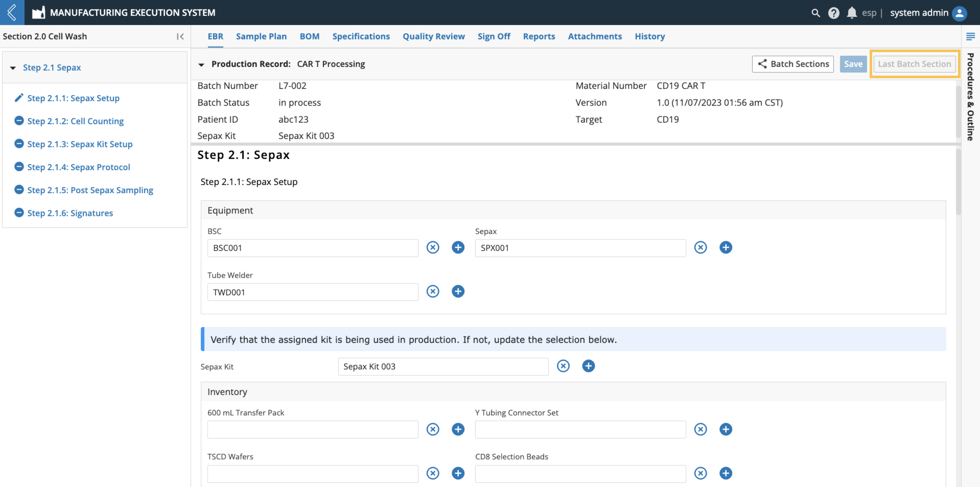Clear the Sepax Kit 003 selection
This screenshot has height=487, width=980.
(563, 366)
